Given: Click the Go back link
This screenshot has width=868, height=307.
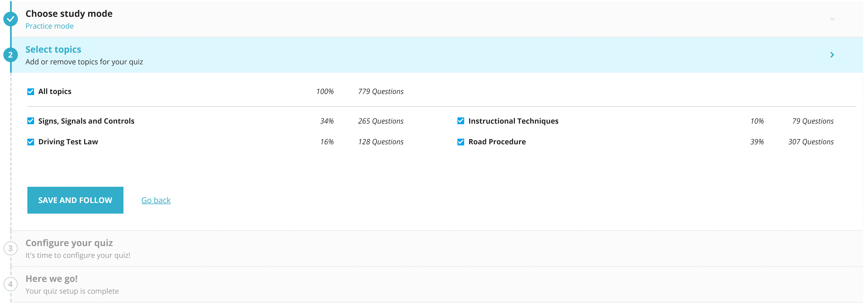Looking at the screenshot, I should point(156,199).
